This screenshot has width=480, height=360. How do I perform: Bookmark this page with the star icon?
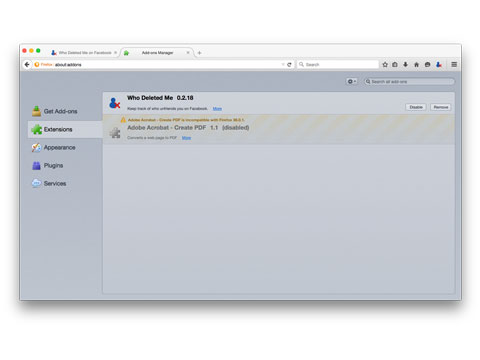[x=385, y=64]
